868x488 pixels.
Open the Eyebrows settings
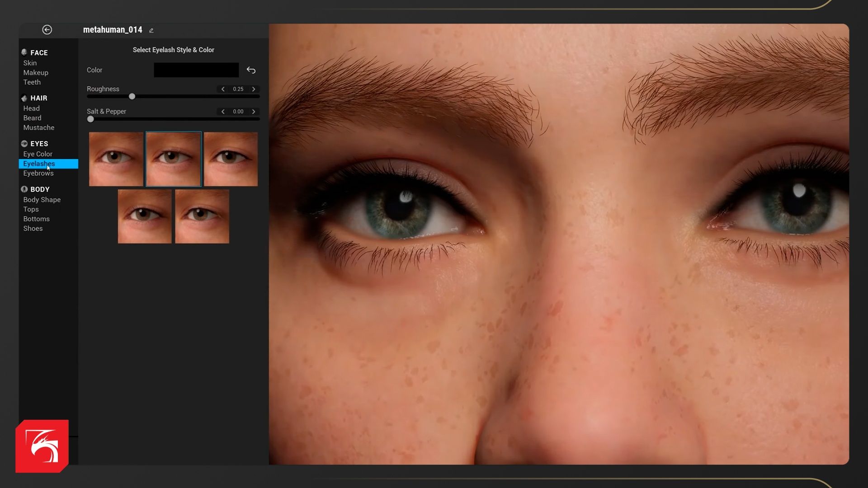[x=38, y=174]
